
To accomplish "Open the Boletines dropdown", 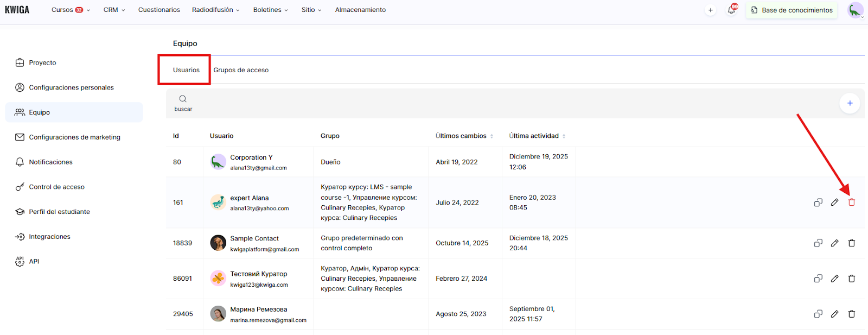I will pos(270,10).
